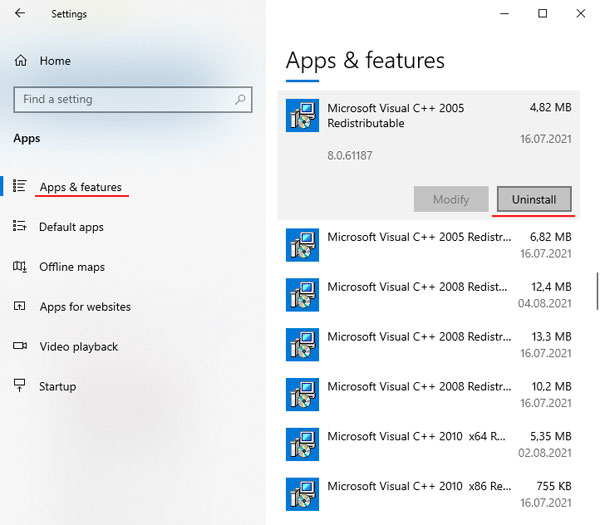Select Visual C++ 2005 Redistr... 6,82 MB row
This screenshot has height=525, width=600.
pos(429,245)
